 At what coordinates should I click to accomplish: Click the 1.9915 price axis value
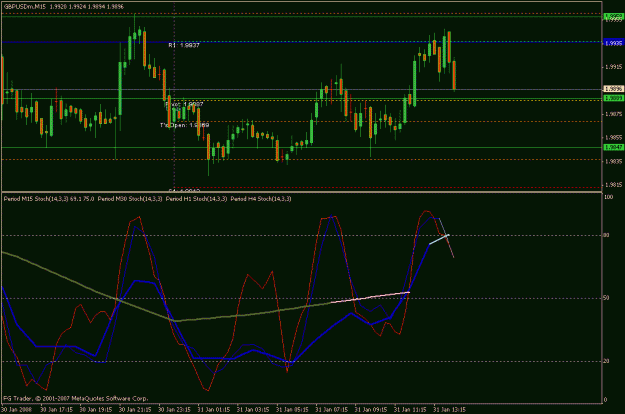click(614, 67)
